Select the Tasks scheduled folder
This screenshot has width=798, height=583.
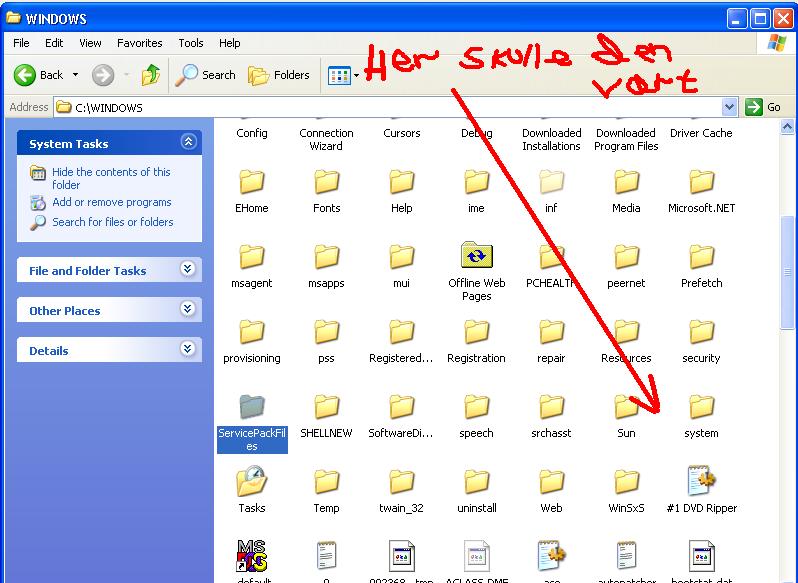click(251, 489)
